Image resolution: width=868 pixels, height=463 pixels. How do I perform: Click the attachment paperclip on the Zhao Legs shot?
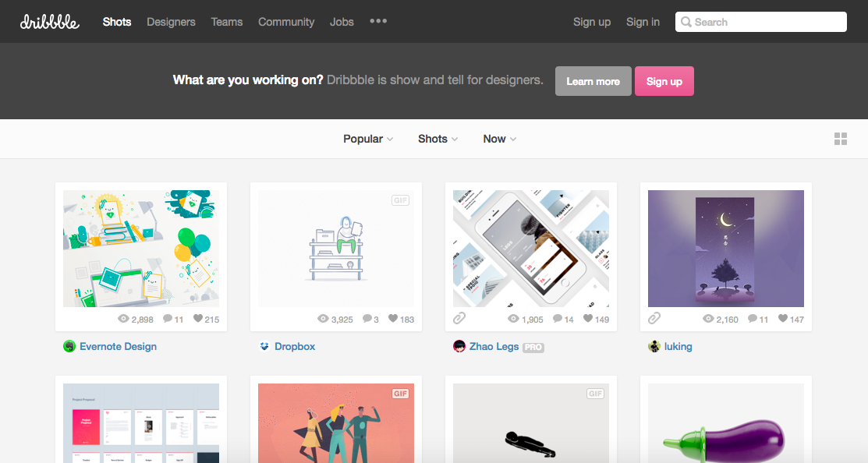click(459, 318)
